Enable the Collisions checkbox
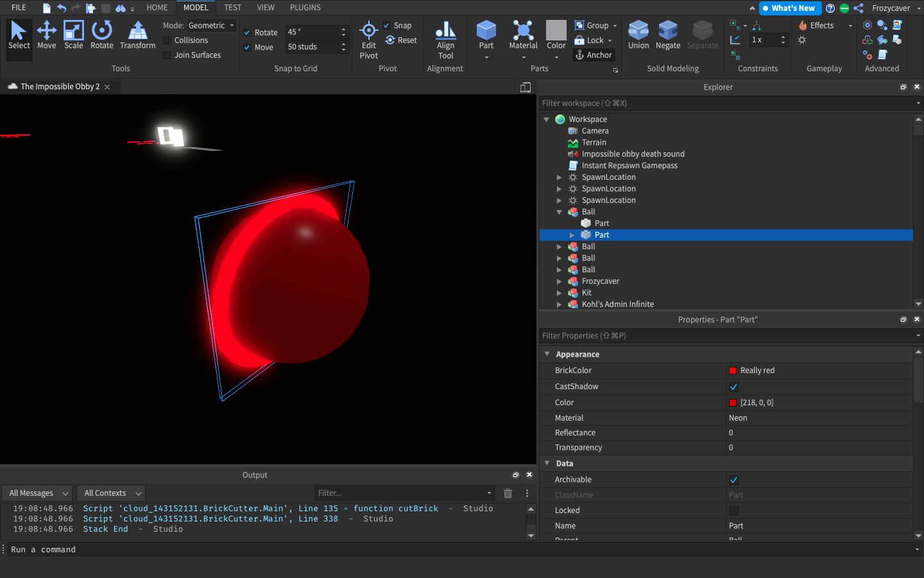924x578 pixels. [x=167, y=40]
